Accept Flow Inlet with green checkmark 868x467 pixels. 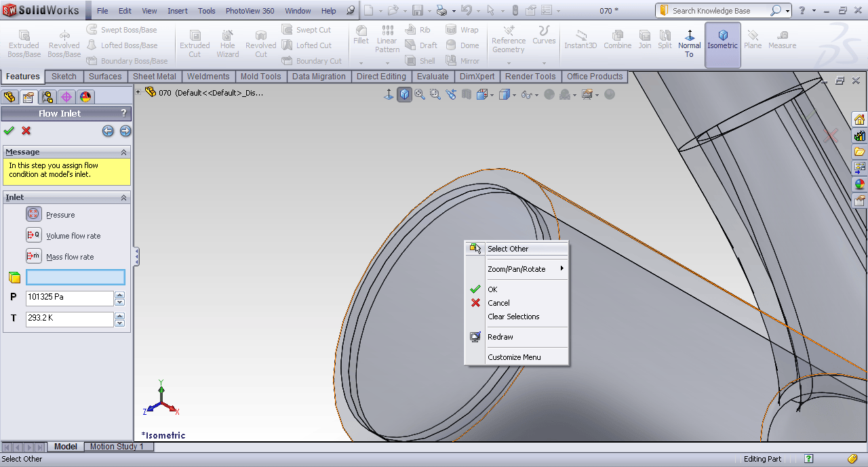tap(9, 131)
